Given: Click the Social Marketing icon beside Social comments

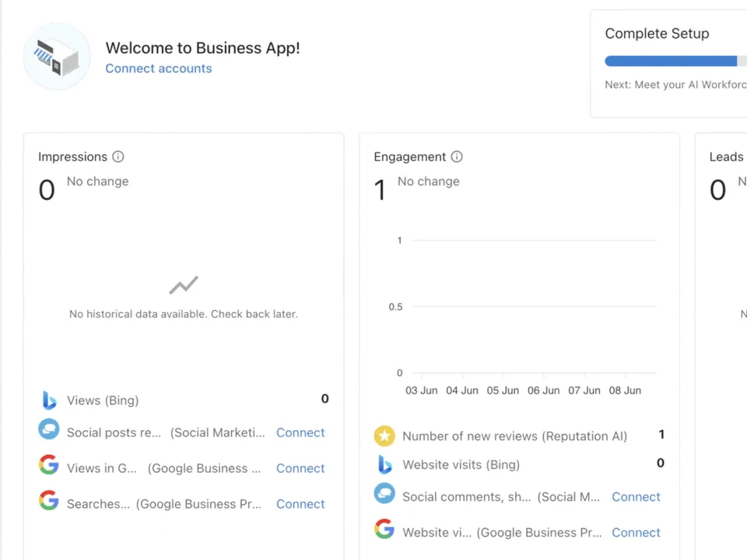Looking at the screenshot, I should click(384, 493).
